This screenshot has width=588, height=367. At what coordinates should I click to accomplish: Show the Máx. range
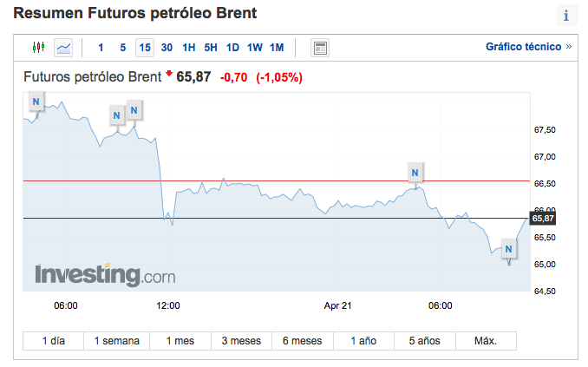point(486,341)
